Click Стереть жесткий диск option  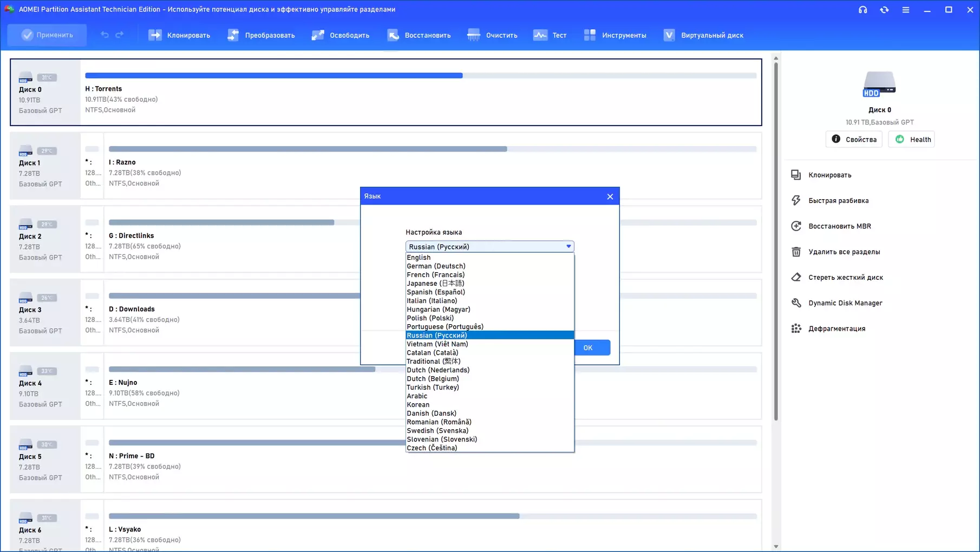tap(837, 277)
